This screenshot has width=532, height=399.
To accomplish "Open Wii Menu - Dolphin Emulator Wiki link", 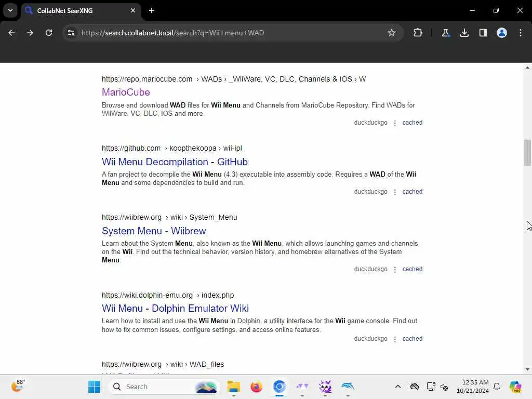I will click(175, 309).
